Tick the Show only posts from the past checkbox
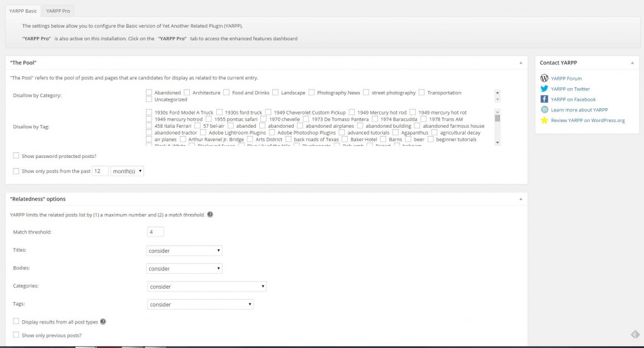This screenshot has width=644, height=348. [16, 171]
